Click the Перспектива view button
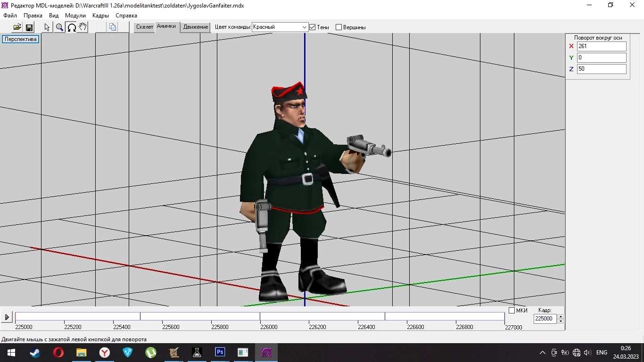The image size is (644, 362). tap(21, 39)
